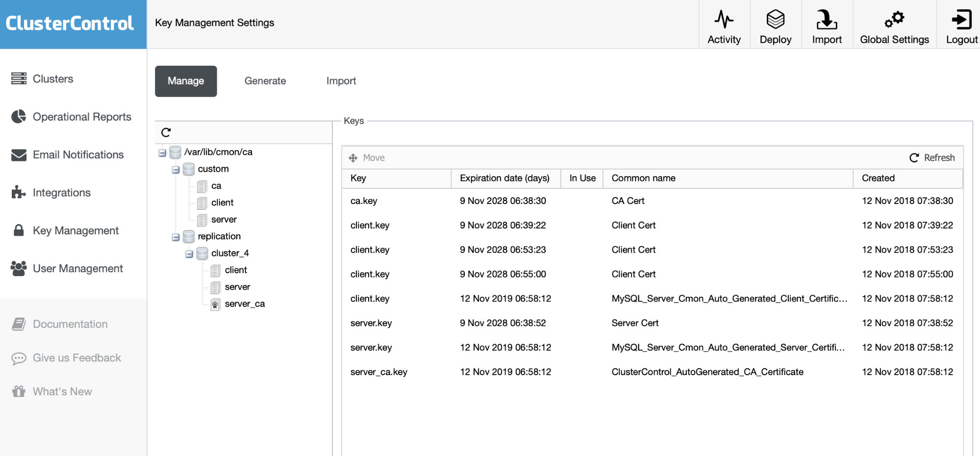Click the Clusters server icon
Image resolution: width=980 pixels, height=456 pixels.
point(19,78)
